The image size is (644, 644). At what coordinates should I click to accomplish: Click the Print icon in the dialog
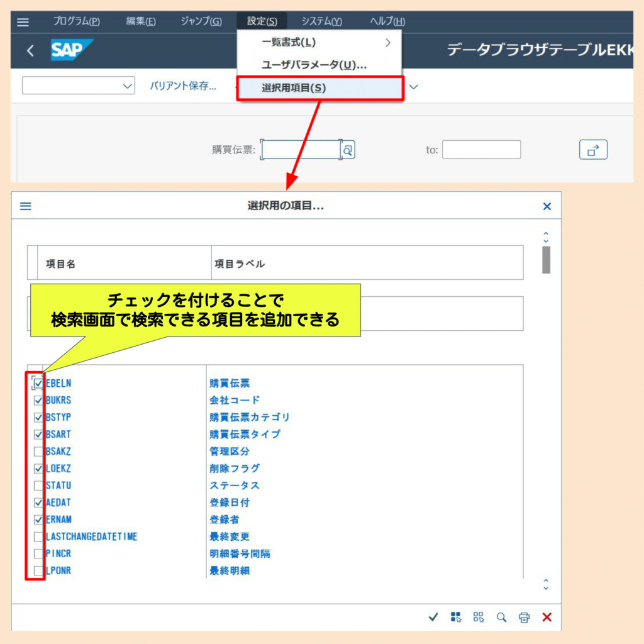pos(524,617)
